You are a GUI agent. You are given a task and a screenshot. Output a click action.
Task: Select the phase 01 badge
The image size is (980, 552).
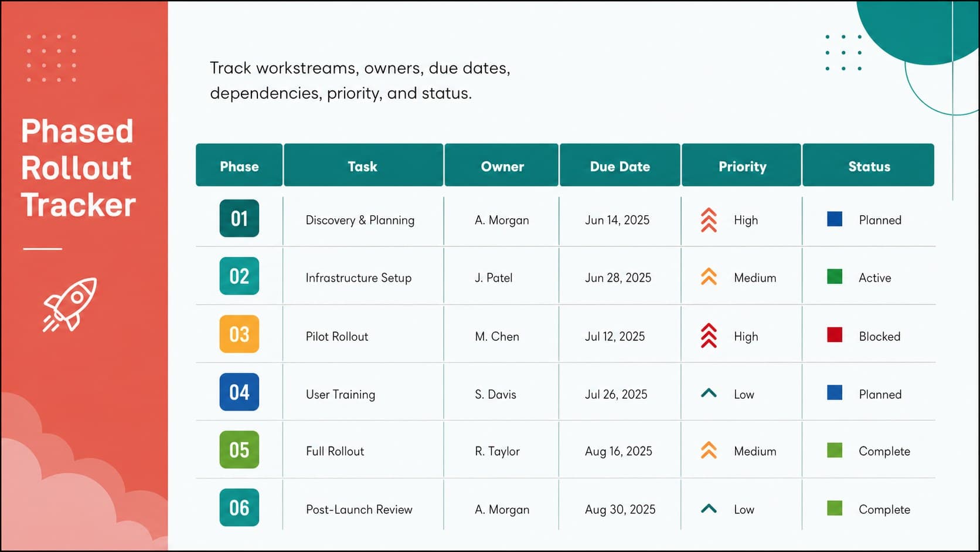coord(239,218)
